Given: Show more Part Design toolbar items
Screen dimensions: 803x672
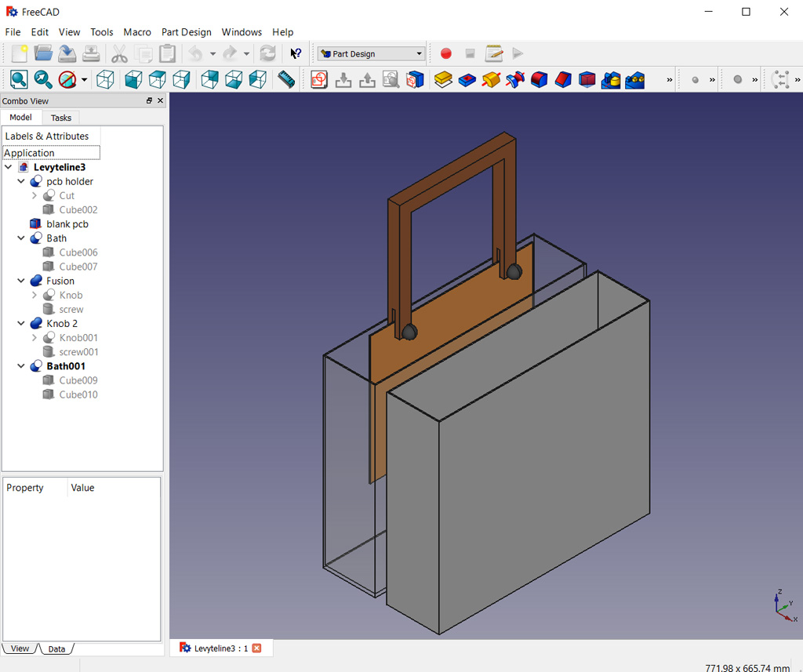Looking at the screenshot, I should click(670, 80).
